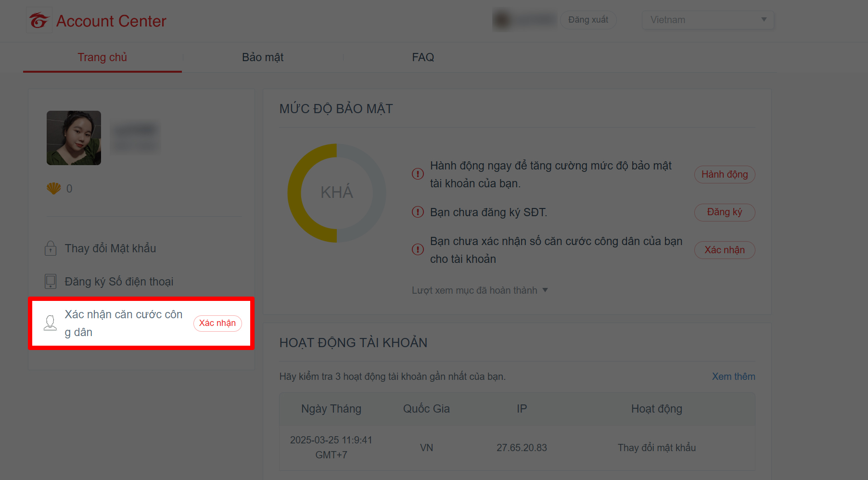Click the person icon beside Xác nhận căn cước
Viewport: 868px width, 480px height.
[x=50, y=323]
